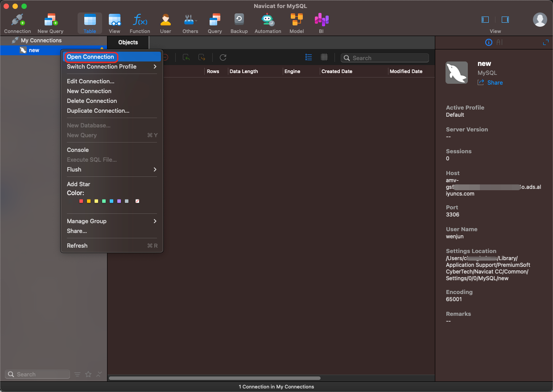Pick the orange color swatch
Screen dimensions: 553x392
[x=89, y=201]
